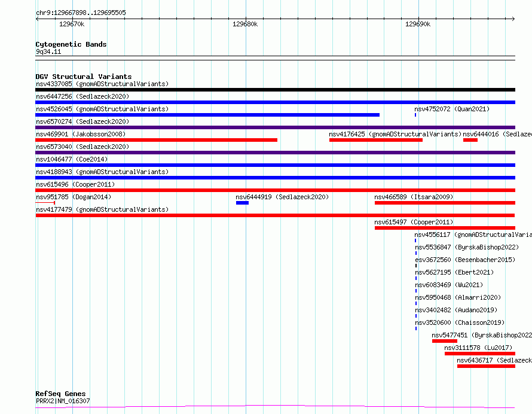Open nsv4526045 gnomADStructuralVariants label
Screen dimensions: 532x414
pyautogui.click(x=102, y=109)
